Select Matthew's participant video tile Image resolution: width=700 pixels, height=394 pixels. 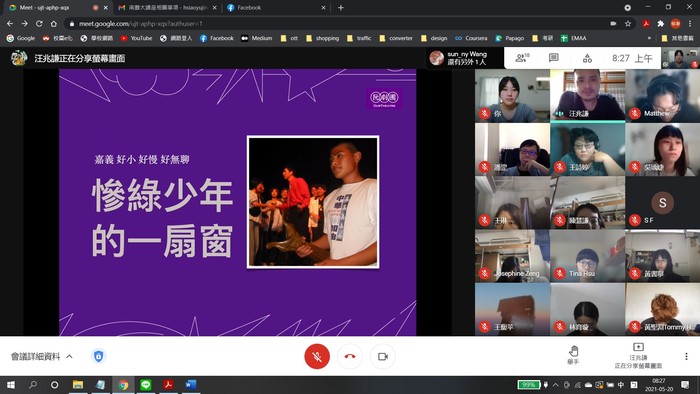[x=662, y=95]
